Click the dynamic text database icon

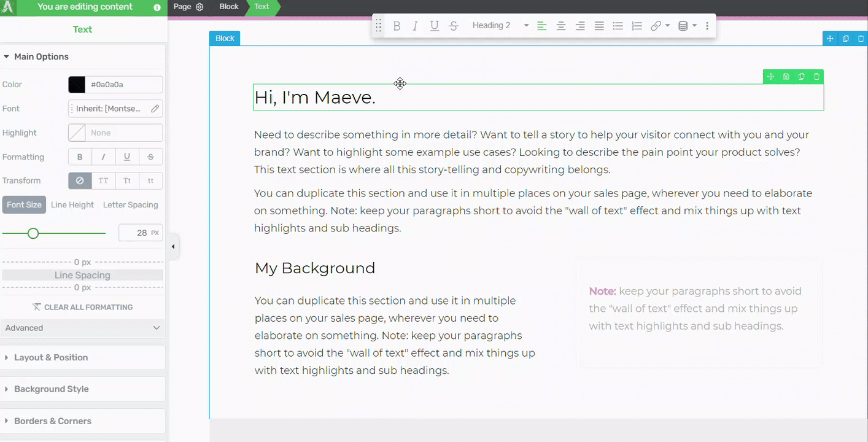point(683,26)
